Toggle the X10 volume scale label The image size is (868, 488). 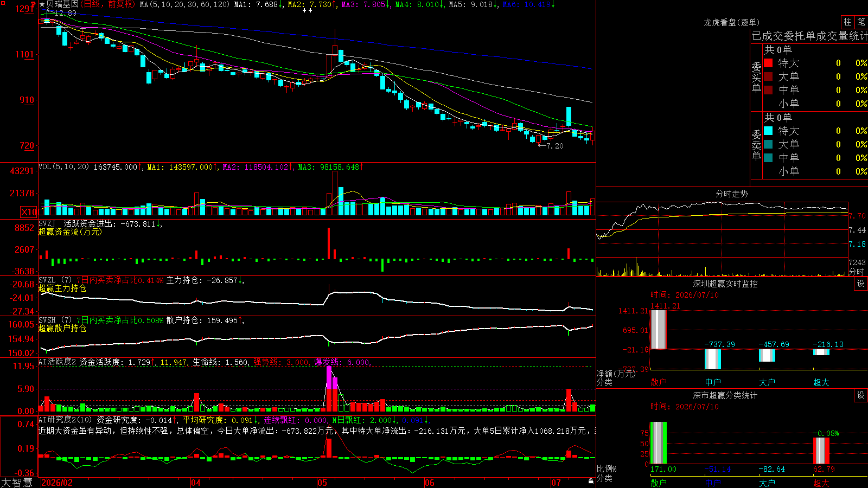(29, 212)
